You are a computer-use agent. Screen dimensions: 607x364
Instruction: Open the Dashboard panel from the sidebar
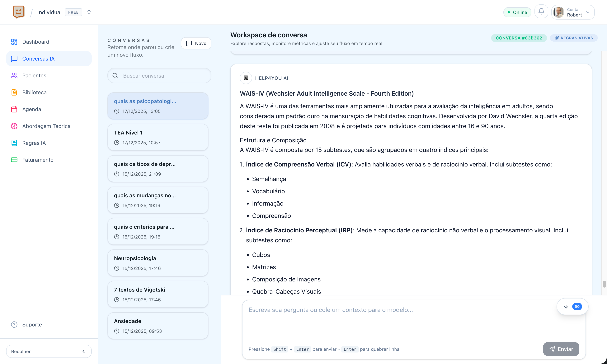[x=36, y=42]
